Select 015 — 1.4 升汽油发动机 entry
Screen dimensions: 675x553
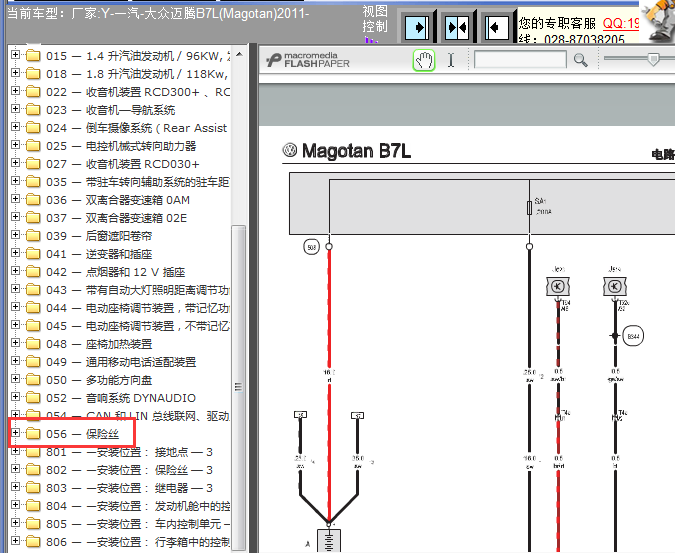pyautogui.click(x=138, y=56)
